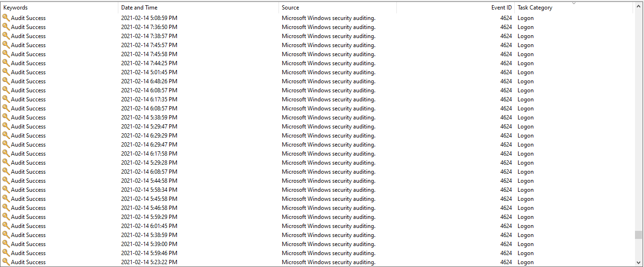This screenshot has width=644, height=267.
Task: Click the scrollbar up arrow
Action: 638,7
